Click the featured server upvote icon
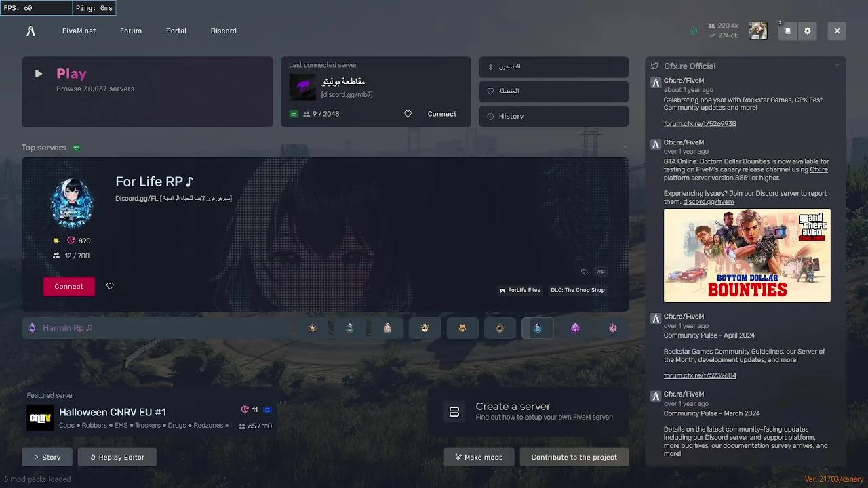The width and height of the screenshot is (868, 488). click(245, 409)
